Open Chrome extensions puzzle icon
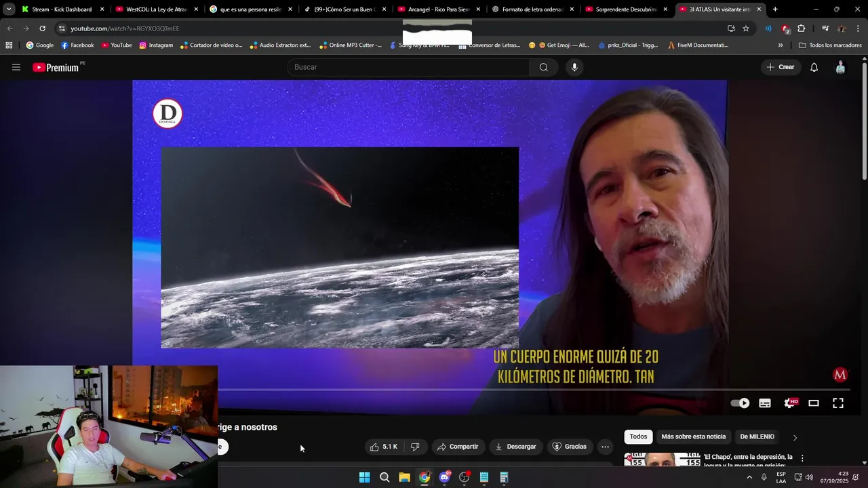Screen dimensions: 868x488 coord(802,28)
